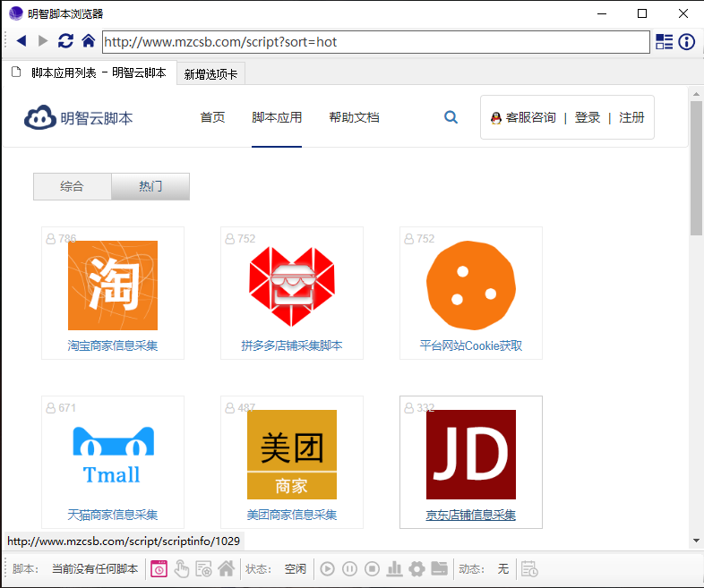Viewport: 704px width, 588px height.
Task: Go back using the back arrow
Action: [21, 41]
